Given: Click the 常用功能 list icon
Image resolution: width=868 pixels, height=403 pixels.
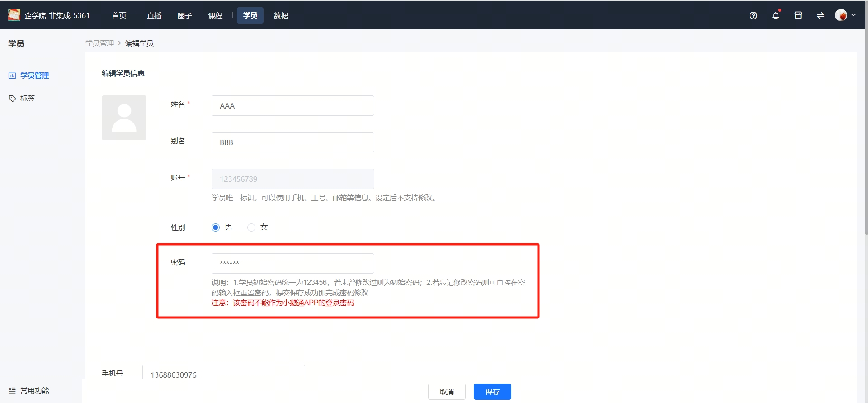Looking at the screenshot, I should [x=12, y=390].
